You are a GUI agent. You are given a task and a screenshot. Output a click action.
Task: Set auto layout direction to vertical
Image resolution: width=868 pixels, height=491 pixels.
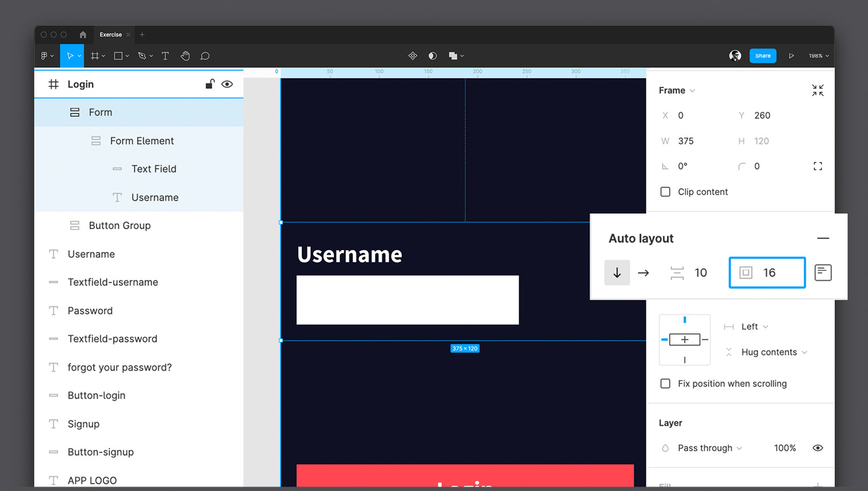(x=617, y=273)
